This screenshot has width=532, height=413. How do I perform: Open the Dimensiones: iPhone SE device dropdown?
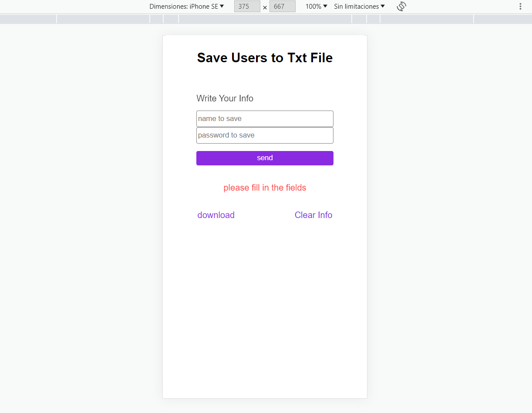[187, 6]
